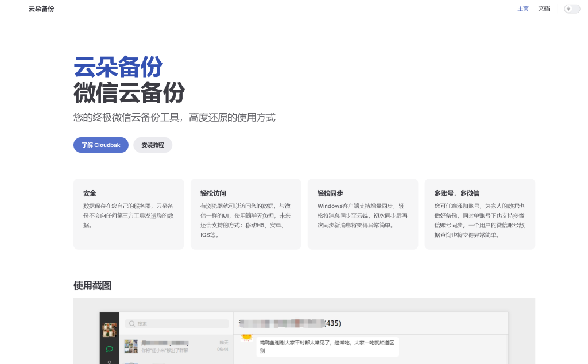Click the 安装教程 button
Viewport: 588px width, 364px height.
coord(153,145)
